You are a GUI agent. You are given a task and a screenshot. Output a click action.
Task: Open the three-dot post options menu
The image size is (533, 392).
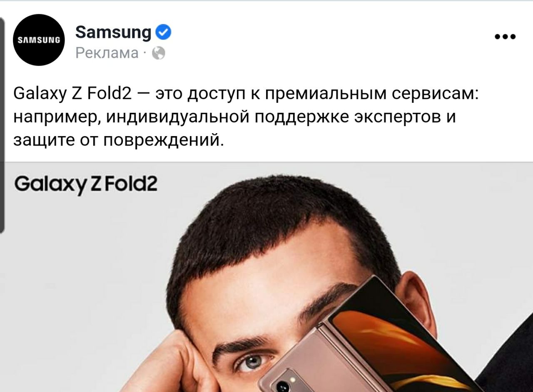tap(506, 37)
